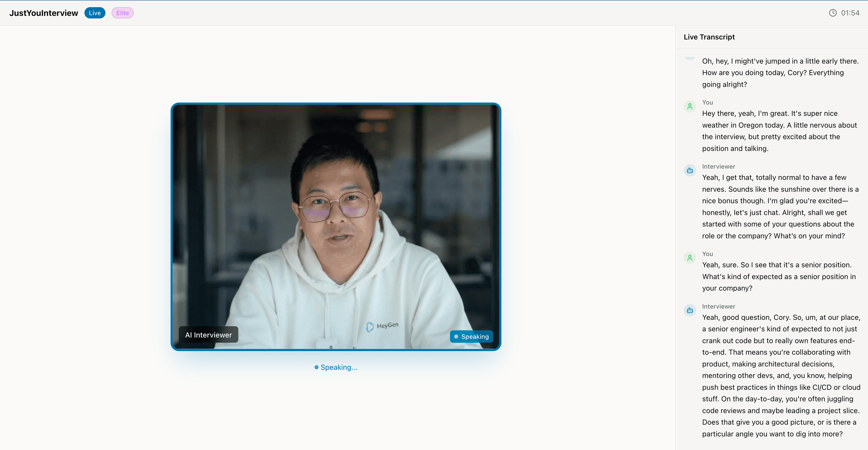Viewport: 868px width, 450px height.
Task: Click the robot avatar next to first Interviewer reply
Action: point(690,170)
